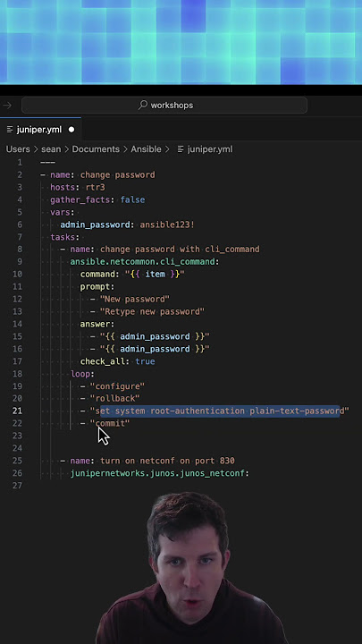Click the "vars:" key
Image resolution: width=362 pixels, height=644 pixels.
(x=63, y=212)
